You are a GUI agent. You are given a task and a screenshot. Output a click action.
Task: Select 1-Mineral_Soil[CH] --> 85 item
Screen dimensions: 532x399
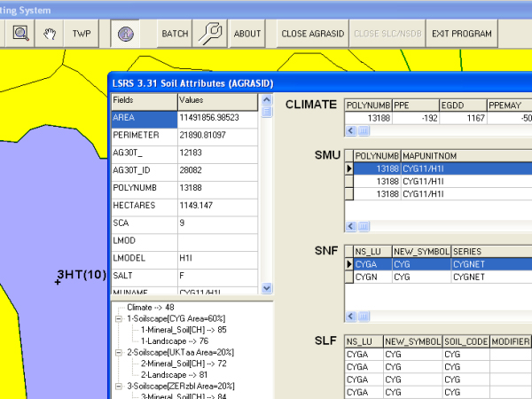pos(184,330)
